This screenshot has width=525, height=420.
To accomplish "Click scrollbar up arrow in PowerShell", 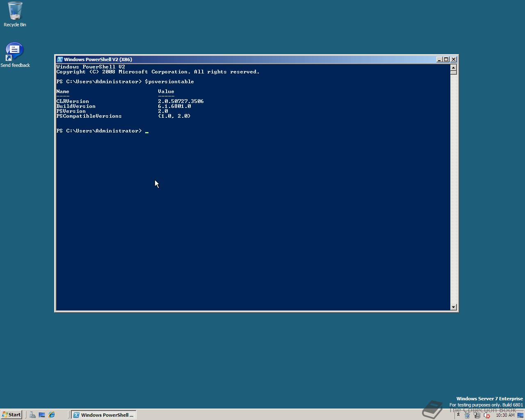I will tap(453, 67).
